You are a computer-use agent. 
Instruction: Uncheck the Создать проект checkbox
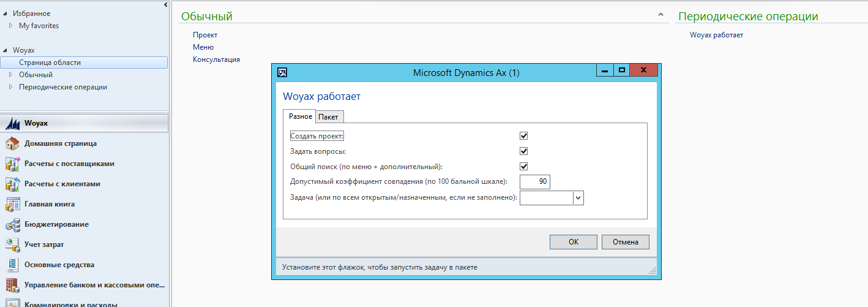point(523,136)
